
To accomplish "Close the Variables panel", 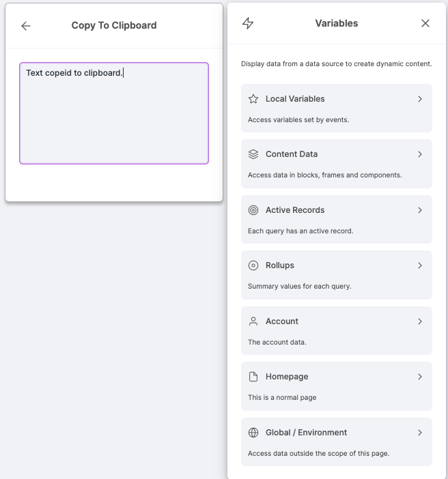I will tap(425, 23).
